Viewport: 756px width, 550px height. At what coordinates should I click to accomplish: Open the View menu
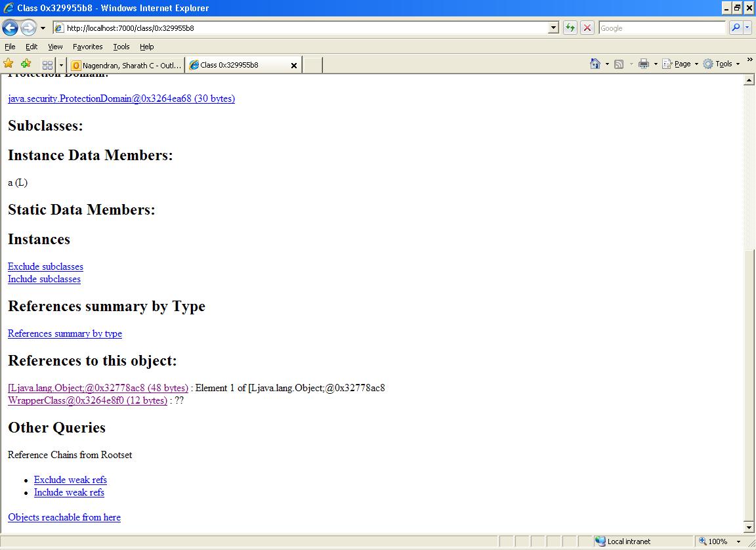click(x=55, y=47)
